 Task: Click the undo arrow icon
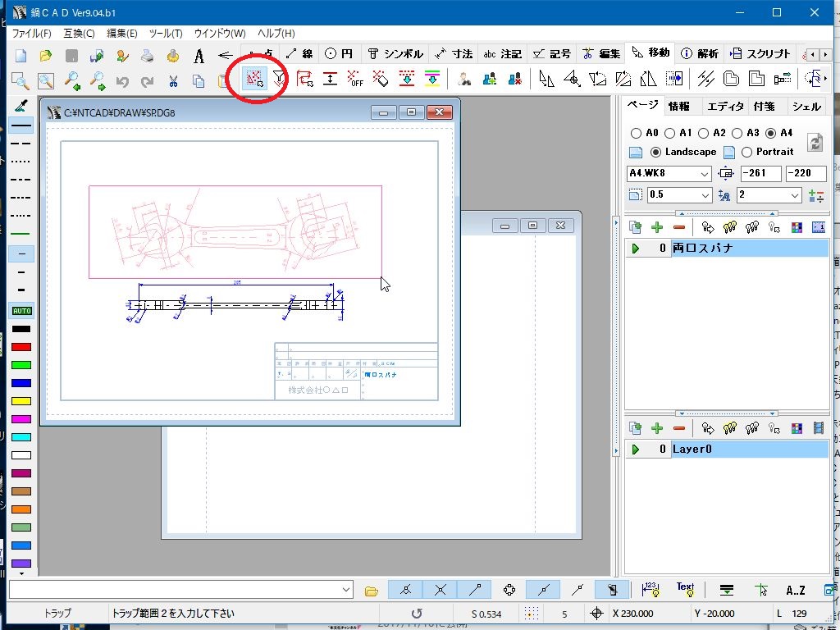(x=122, y=81)
